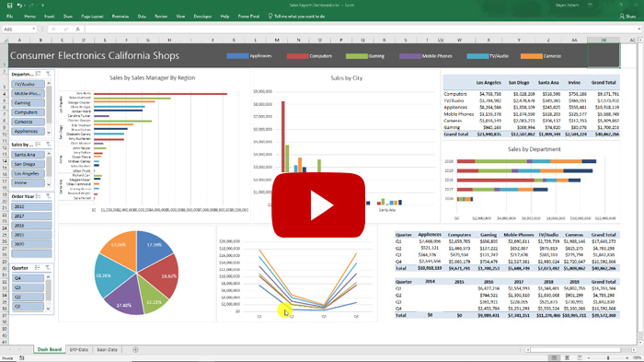Open the Name Box dropdown arrow
The image size is (644, 362).
click(34, 29)
